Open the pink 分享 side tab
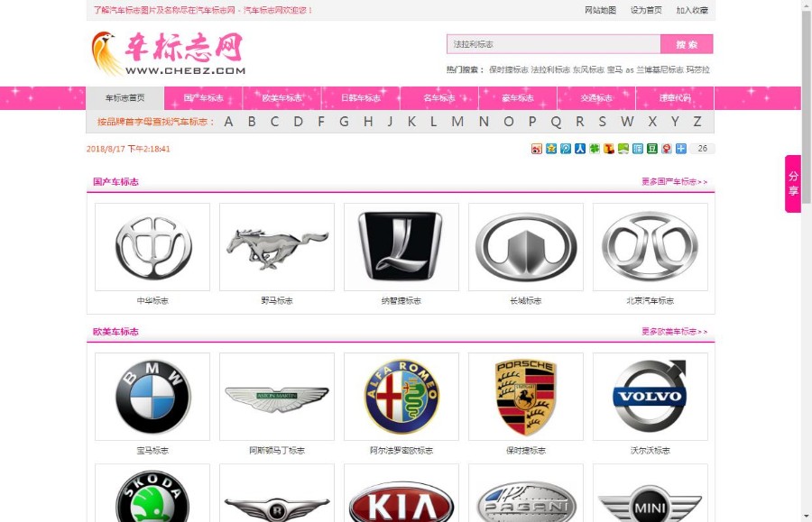This screenshot has height=522, width=812. pos(793,184)
